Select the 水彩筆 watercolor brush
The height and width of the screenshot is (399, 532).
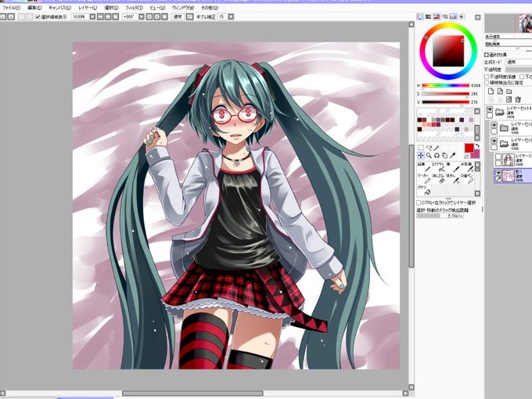(x=467, y=167)
